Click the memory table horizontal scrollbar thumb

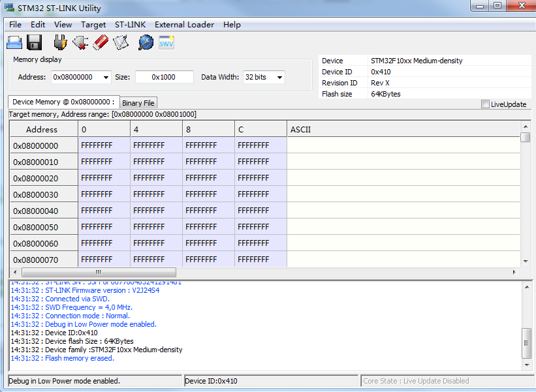tap(99, 272)
